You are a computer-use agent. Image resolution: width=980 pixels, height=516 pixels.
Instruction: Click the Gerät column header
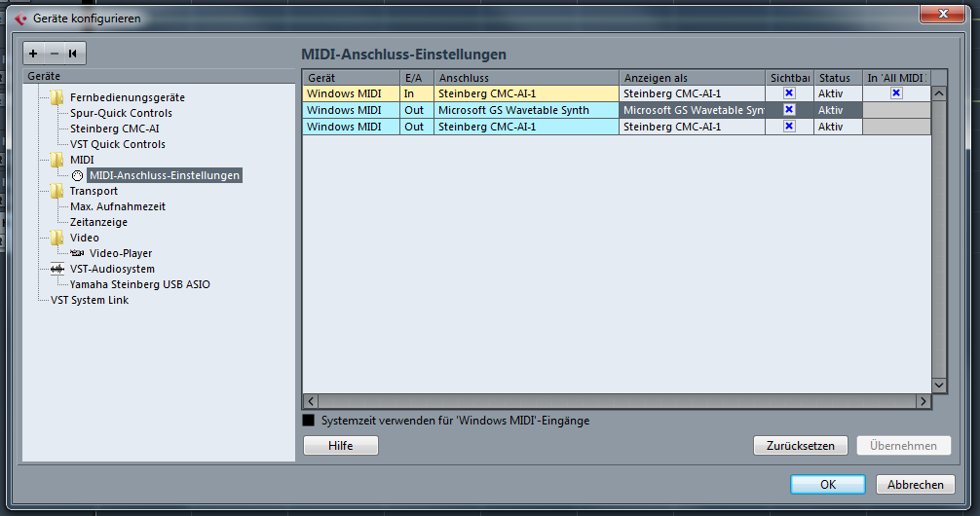[x=352, y=78]
